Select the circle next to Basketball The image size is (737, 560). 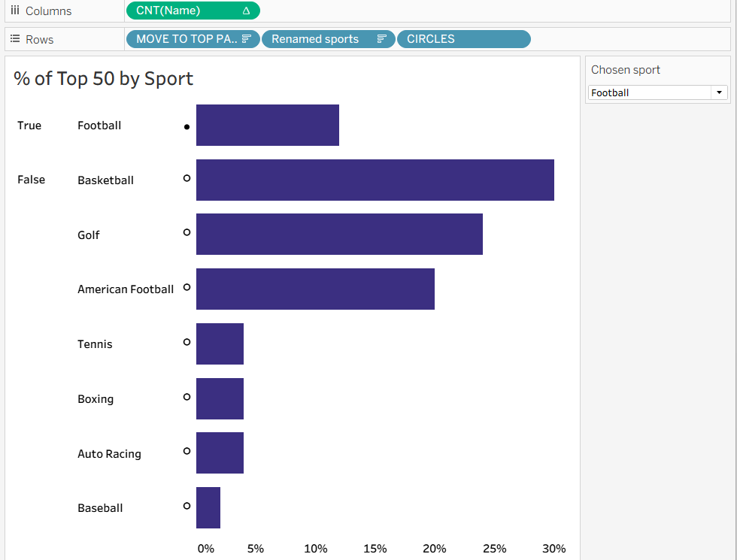tap(187, 178)
